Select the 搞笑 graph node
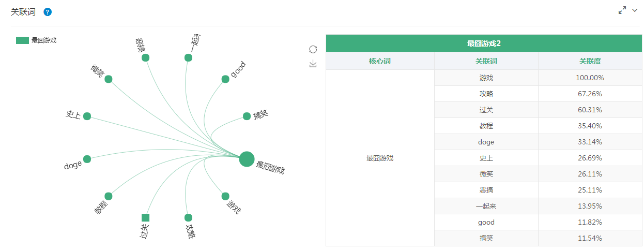The image size is (644, 250). pyautogui.click(x=247, y=116)
